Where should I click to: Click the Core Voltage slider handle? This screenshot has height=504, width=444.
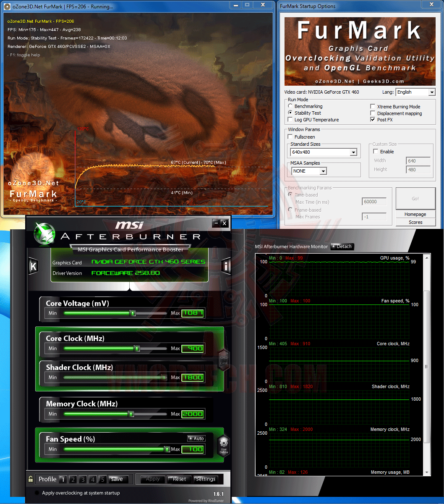coord(133,313)
